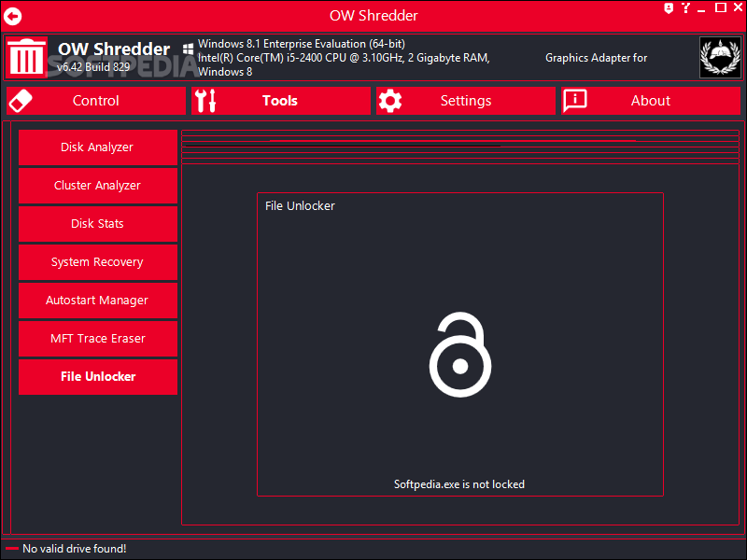Close the OW Shredder window
The height and width of the screenshot is (560, 747).
[x=738, y=7]
